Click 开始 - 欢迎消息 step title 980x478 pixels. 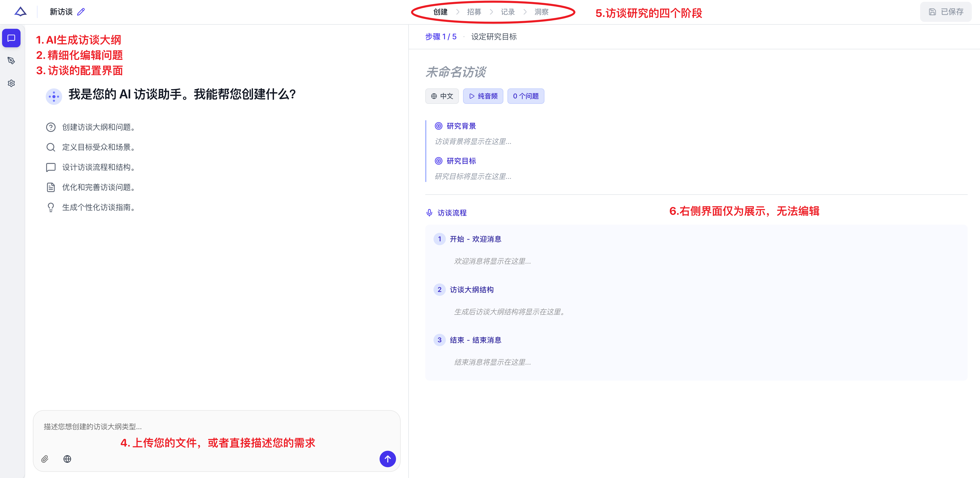point(476,239)
